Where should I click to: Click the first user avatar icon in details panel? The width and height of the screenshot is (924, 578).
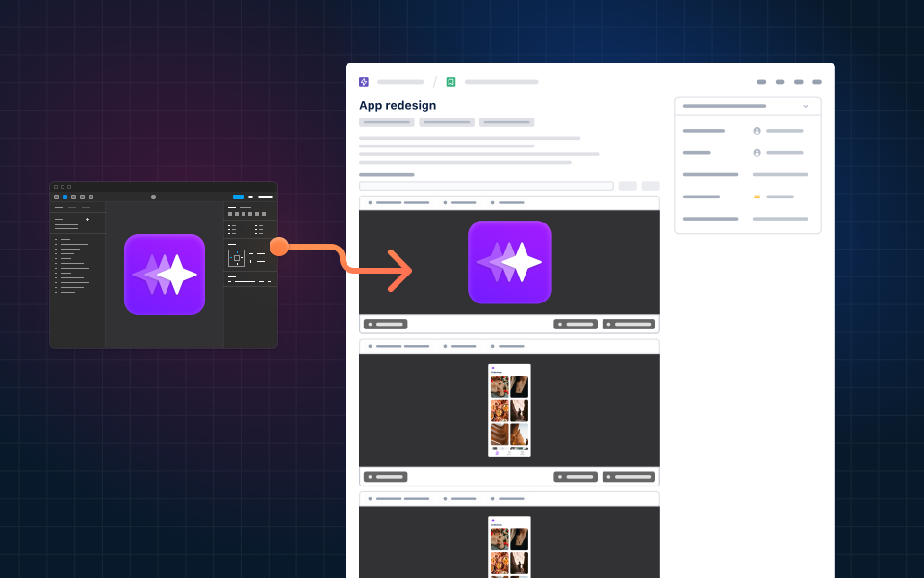[757, 131]
